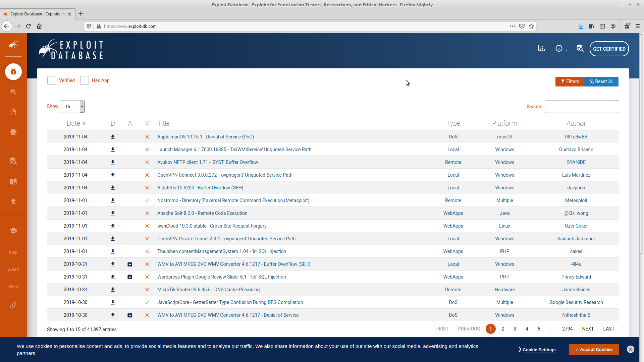Open the advanced database search icon in header
Screen dimensions: 644x362
pyautogui.click(x=580, y=49)
